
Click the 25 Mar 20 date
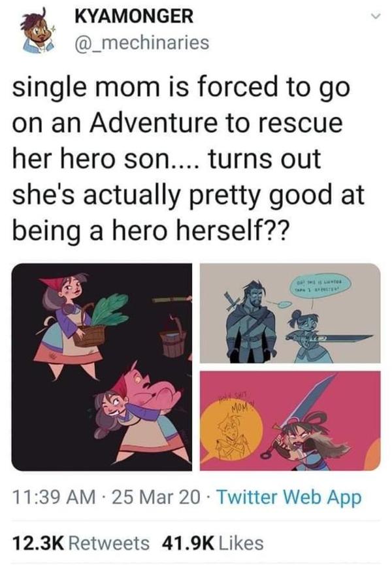[x=156, y=498]
